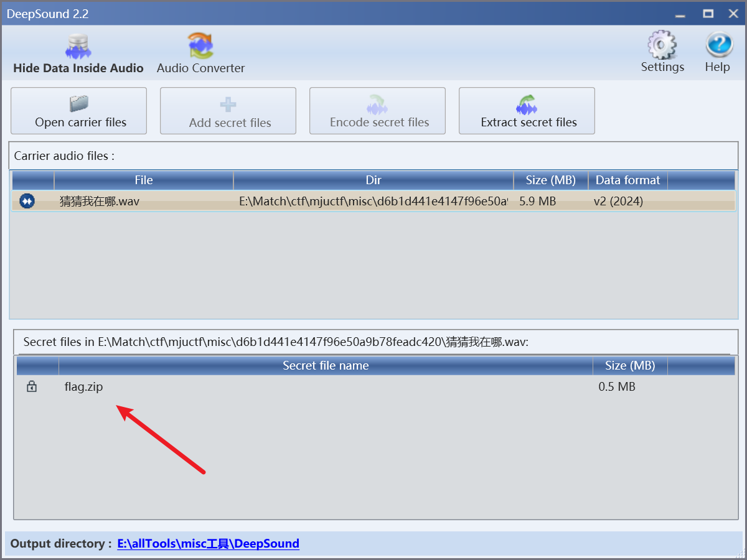Screen dimensions: 747x560
Task: Close the DeepSound window
Action: pyautogui.click(x=733, y=14)
